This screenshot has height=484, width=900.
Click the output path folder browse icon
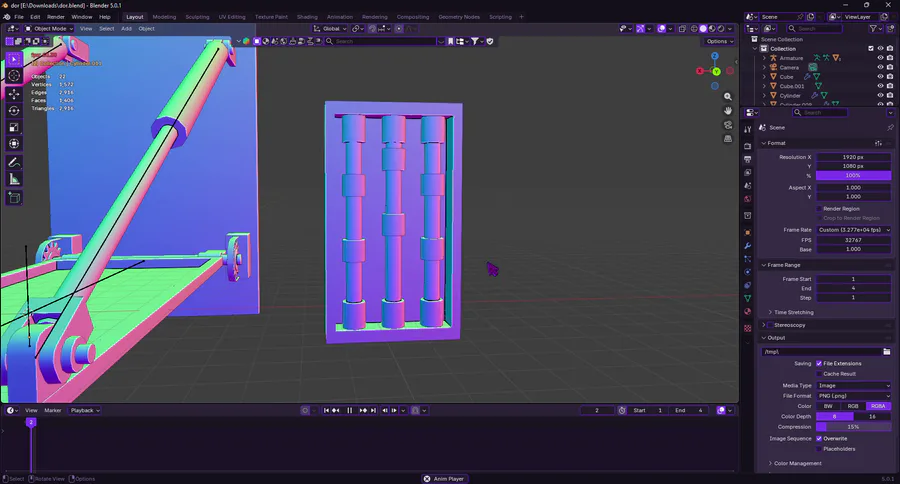click(887, 351)
